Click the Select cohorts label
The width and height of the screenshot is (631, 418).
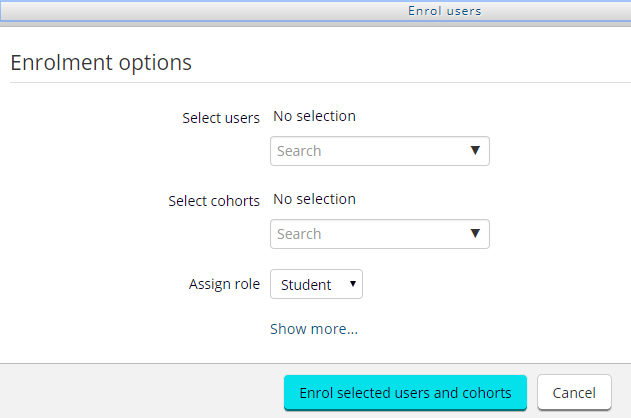(x=214, y=201)
